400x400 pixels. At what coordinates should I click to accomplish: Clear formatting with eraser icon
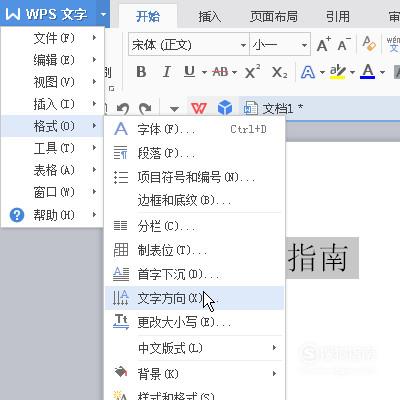tap(369, 44)
